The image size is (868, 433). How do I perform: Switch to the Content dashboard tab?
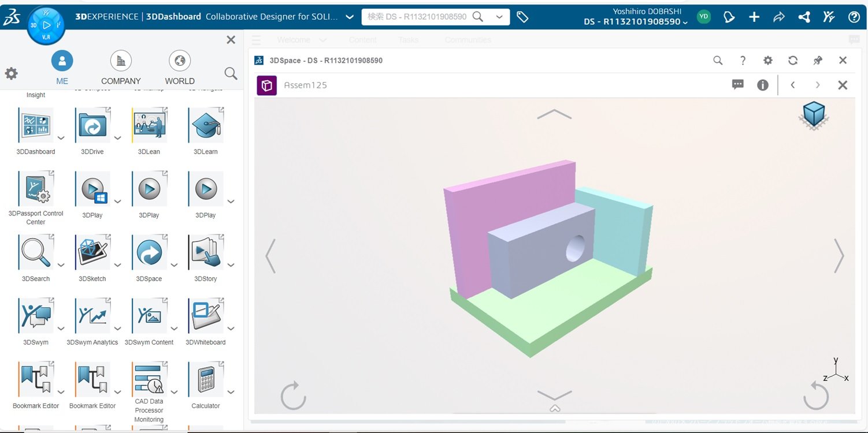[x=362, y=40]
